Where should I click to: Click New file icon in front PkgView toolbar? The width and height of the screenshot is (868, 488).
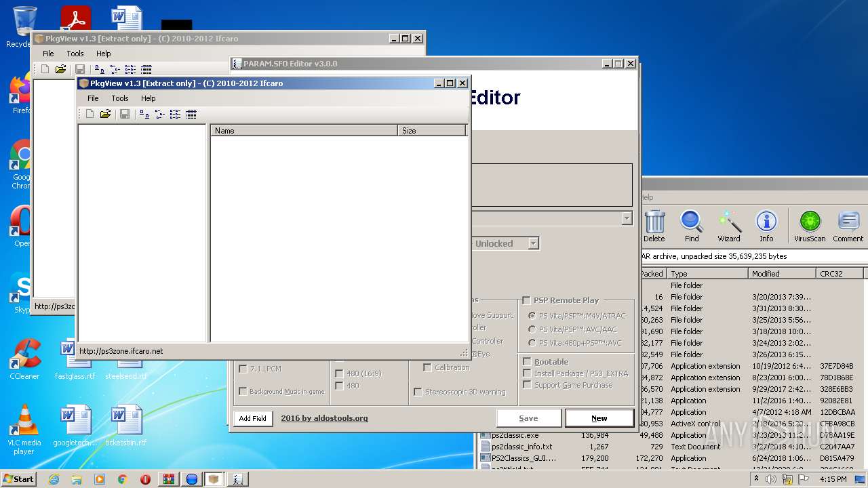pos(90,114)
